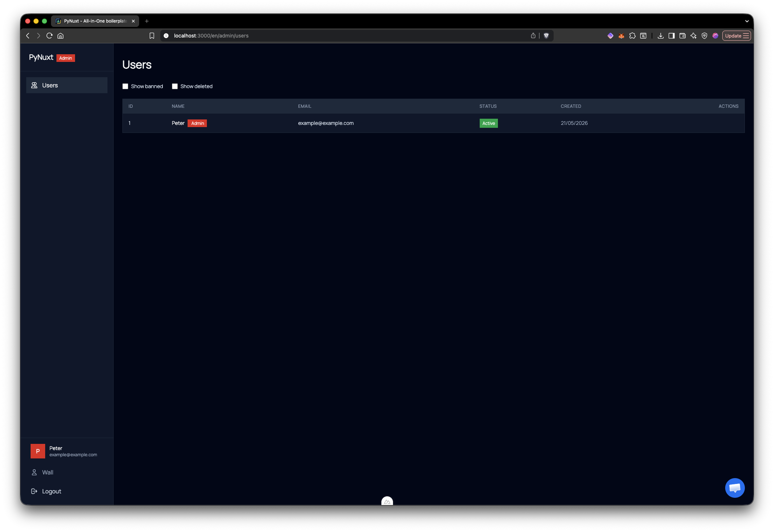Click the colorful profile avatar icon
Screen dimensions: 774x532
[x=715, y=36]
